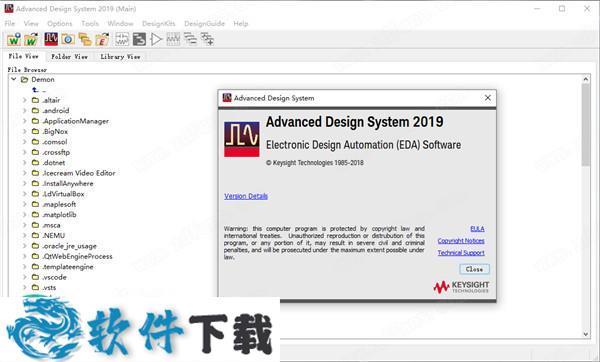
Task: Open new schematic window icon
Action: click(122, 39)
